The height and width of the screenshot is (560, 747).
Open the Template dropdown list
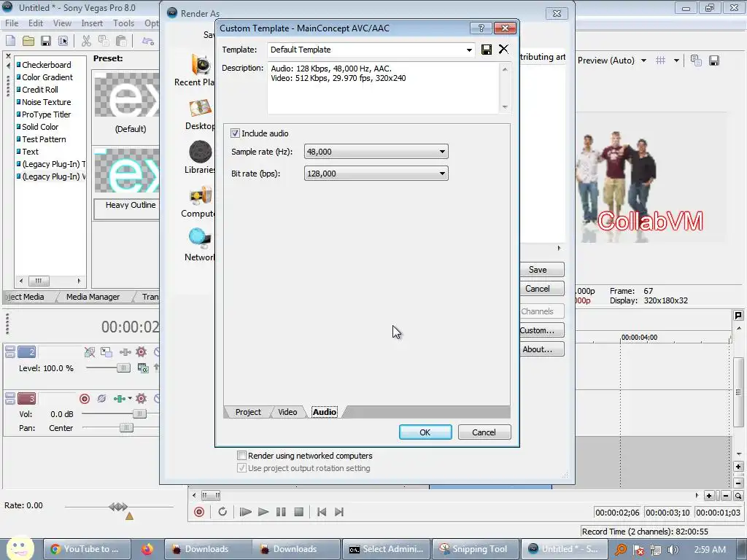tap(469, 50)
